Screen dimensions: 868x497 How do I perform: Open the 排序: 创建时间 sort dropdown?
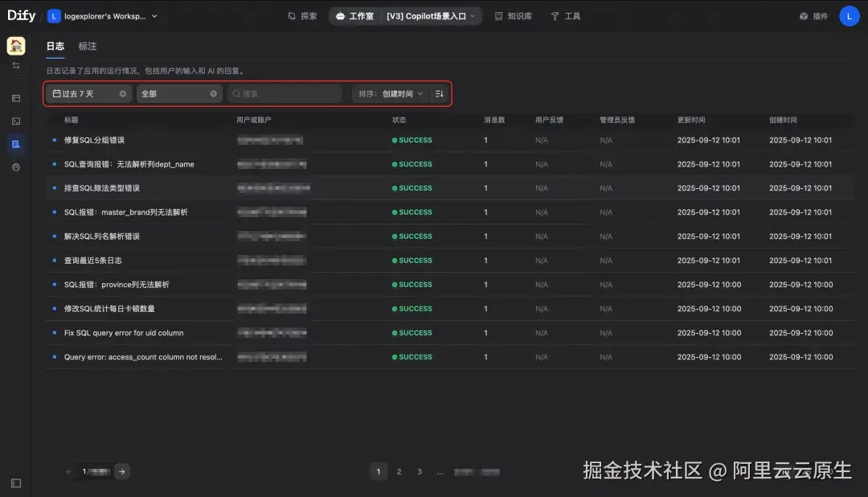390,93
